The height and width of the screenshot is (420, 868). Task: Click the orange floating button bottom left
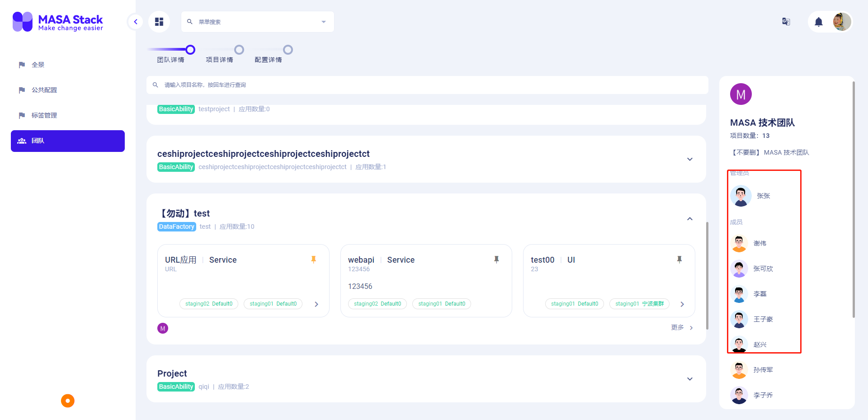pyautogui.click(x=67, y=401)
